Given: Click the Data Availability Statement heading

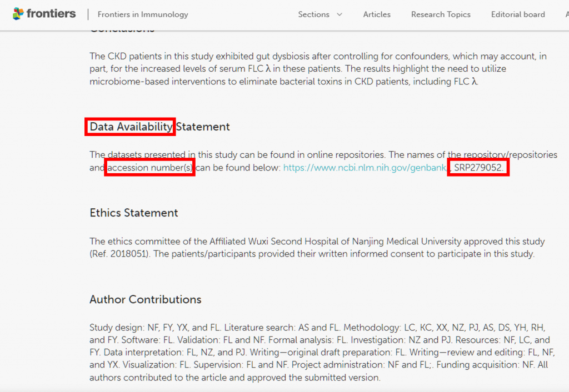Looking at the screenshot, I should (x=159, y=127).
